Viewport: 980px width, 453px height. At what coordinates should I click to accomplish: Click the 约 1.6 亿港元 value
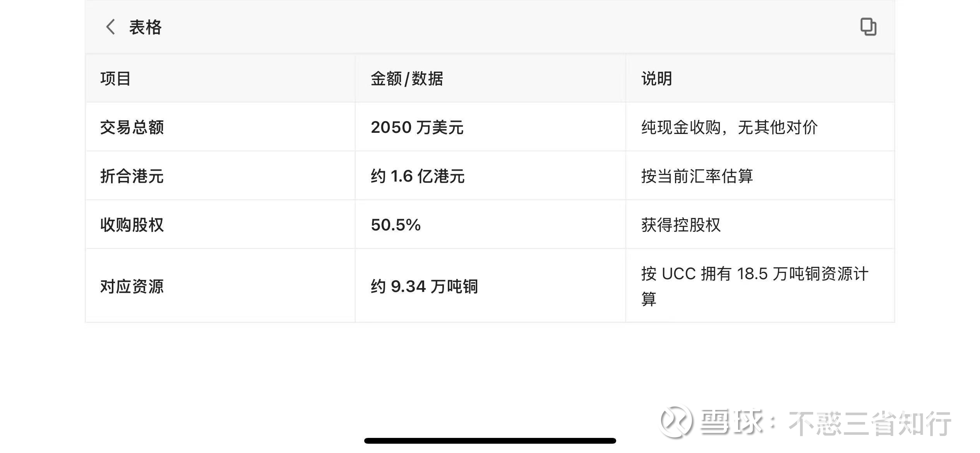[418, 176]
